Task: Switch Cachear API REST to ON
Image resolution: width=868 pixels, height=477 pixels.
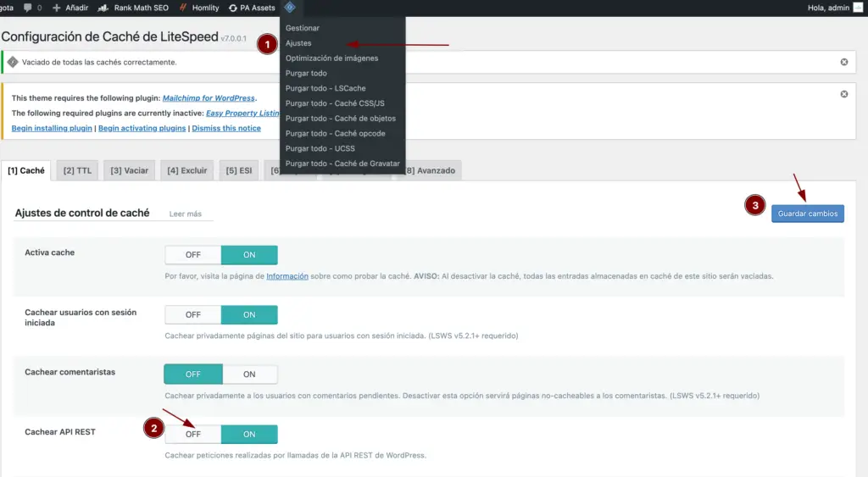Action: [249, 434]
